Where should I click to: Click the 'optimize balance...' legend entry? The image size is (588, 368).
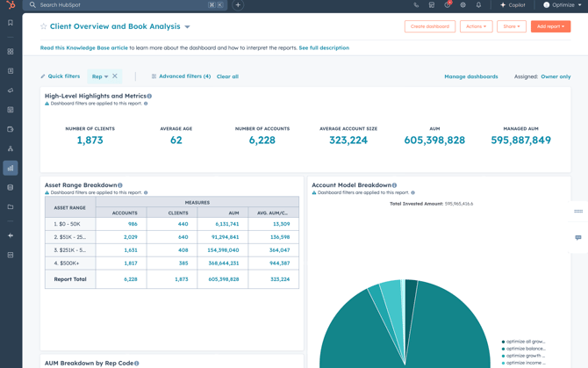pos(524,349)
